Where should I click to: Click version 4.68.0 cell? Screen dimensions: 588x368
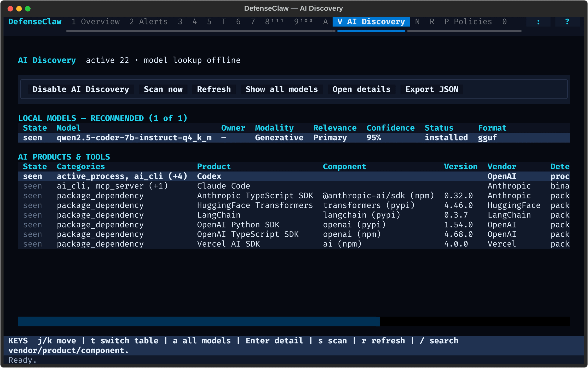(x=458, y=234)
